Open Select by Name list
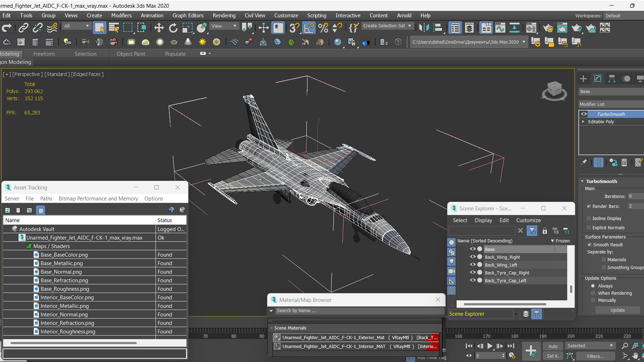The image size is (644, 362). [114, 28]
